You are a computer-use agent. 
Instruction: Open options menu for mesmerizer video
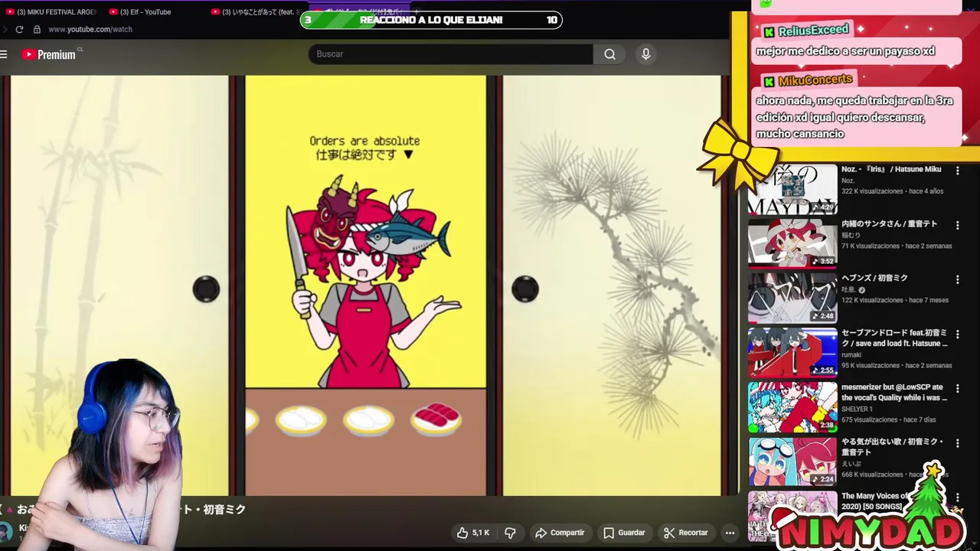pyautogui.click(x=957, y=389)
